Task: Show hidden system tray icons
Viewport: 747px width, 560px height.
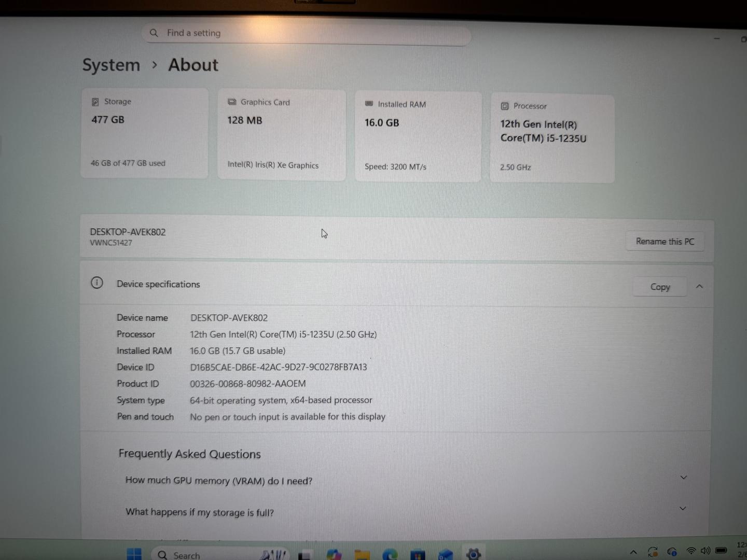Action: [x=633, y=552]
